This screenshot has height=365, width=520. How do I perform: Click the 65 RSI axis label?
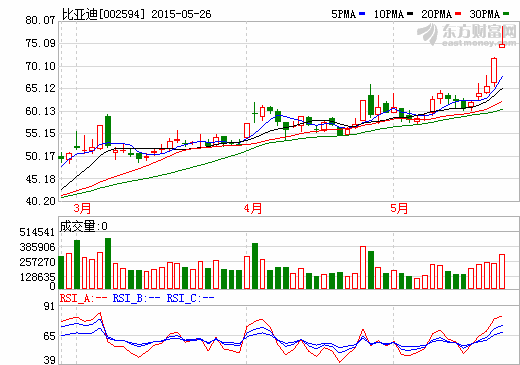49,336
